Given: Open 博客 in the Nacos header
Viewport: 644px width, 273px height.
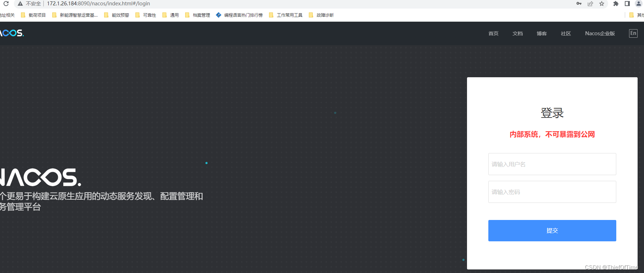Looking at the screenshot, I should 542,33.
